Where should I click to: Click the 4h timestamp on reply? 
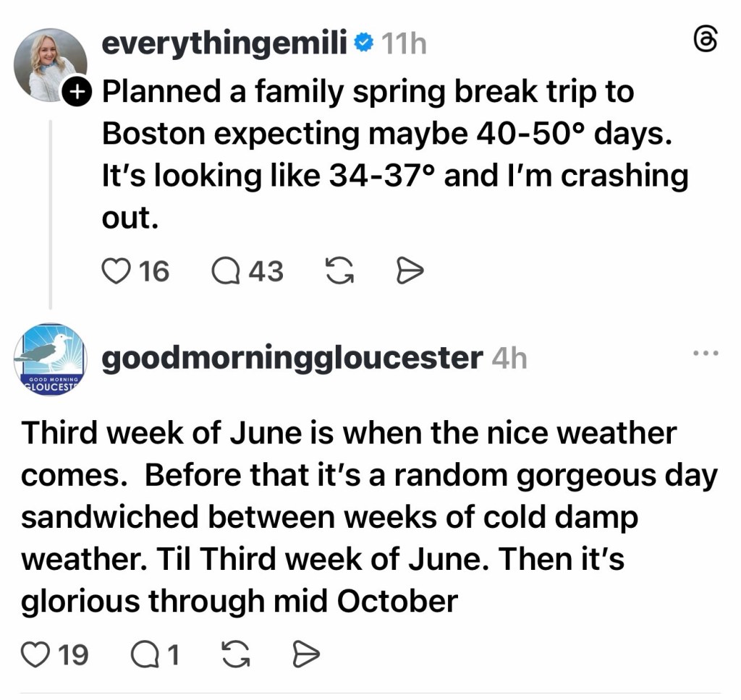click(509, 359)
